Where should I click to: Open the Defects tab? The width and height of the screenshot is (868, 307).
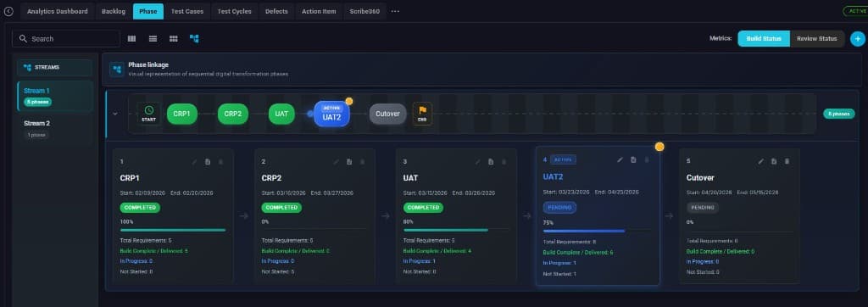coord(277,11)
